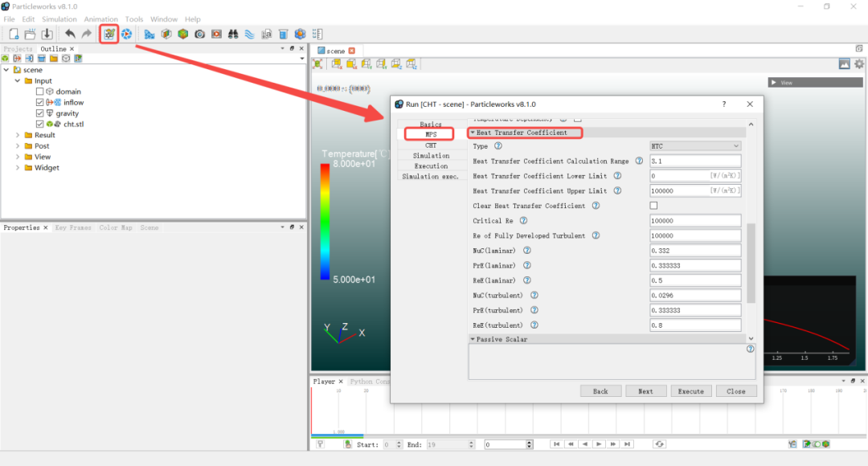Uncheck the gravity item checkbox
The height and width of the screenshot is (466, 868).
coord(40,113)
